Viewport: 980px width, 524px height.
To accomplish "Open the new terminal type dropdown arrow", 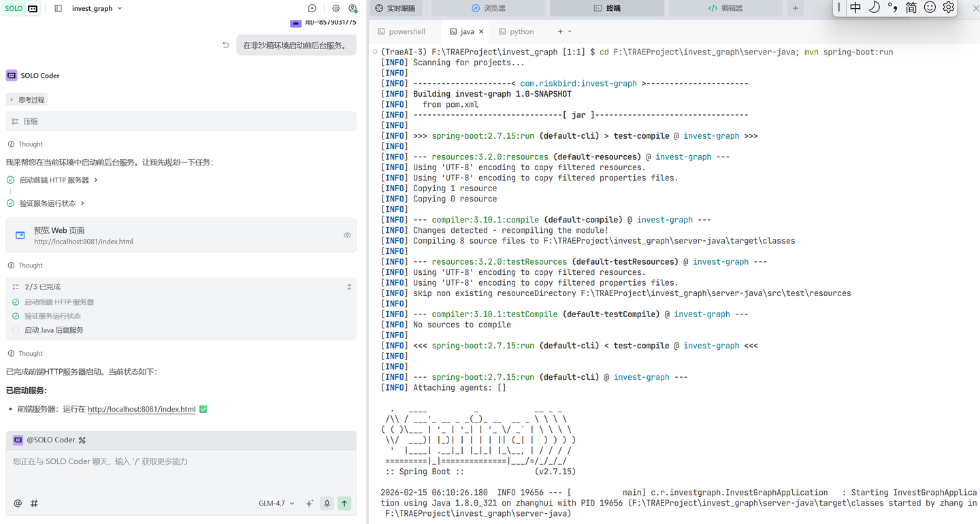I will coord(570,31).
